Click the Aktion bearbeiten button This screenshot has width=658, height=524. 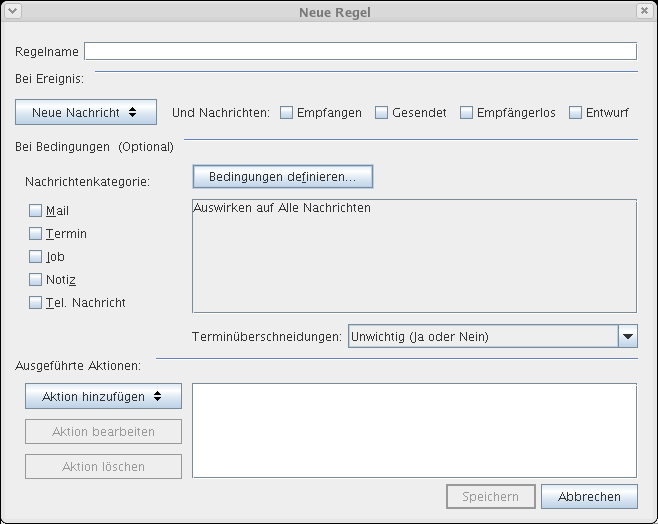click(103, 431)
